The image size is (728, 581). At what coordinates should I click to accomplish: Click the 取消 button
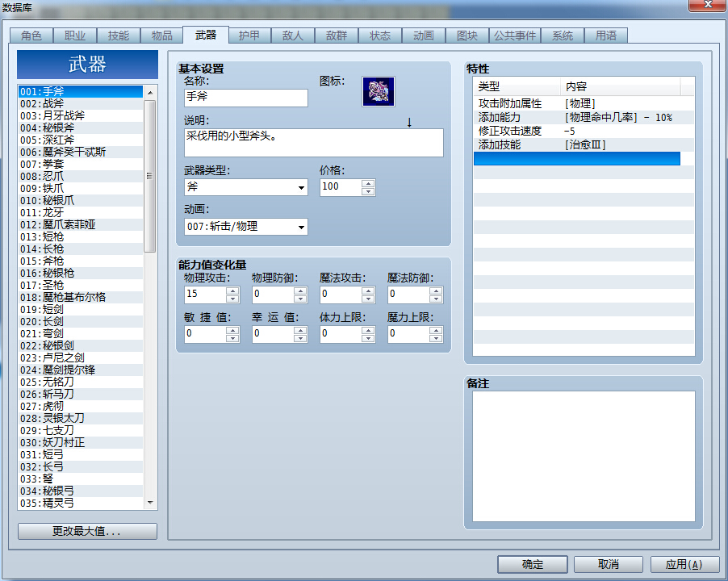coord(609,564)
